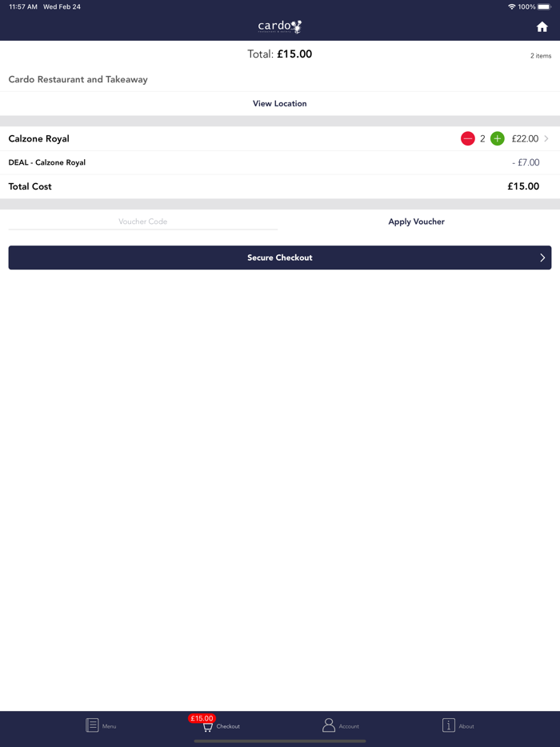Tap Apply Voucher
560x747 pixels.
click(416, 222)
